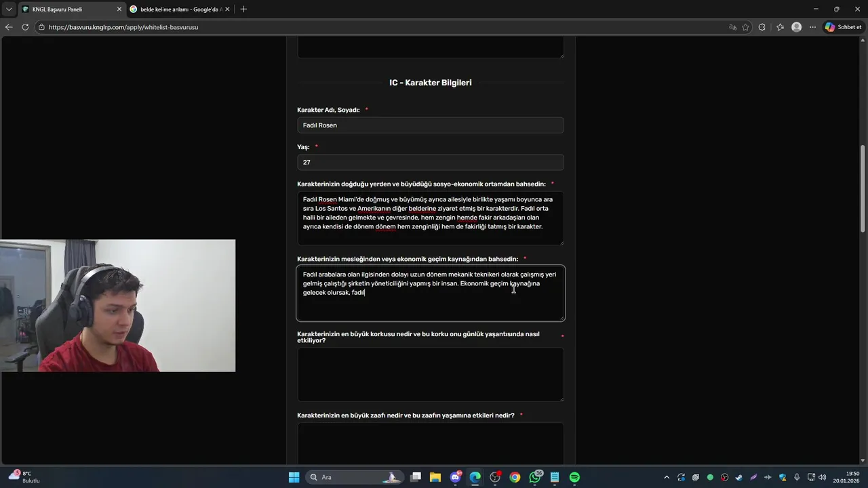Image resolution: width=868 pixels, height=488 pixels.
Task: Close the KNGL Başvuru Paneli tab
Action: pyautogui.click(x=119, y=9)
